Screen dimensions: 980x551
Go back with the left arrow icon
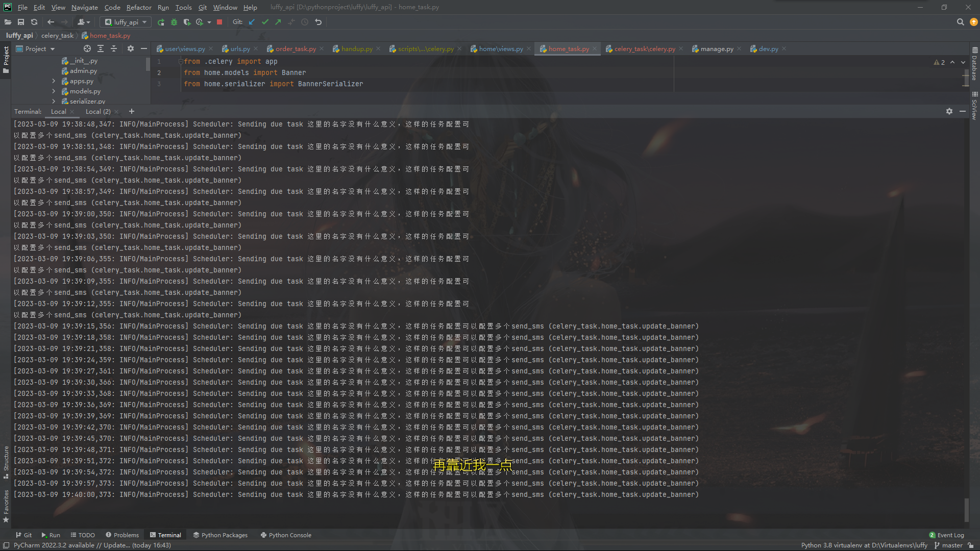[51, 22]
